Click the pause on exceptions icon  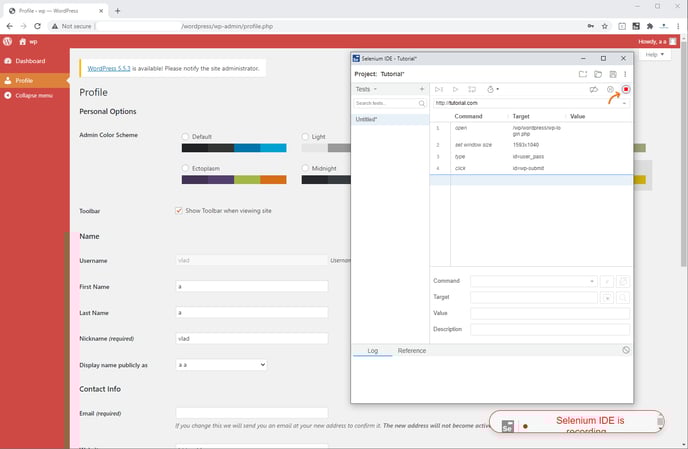610,90
